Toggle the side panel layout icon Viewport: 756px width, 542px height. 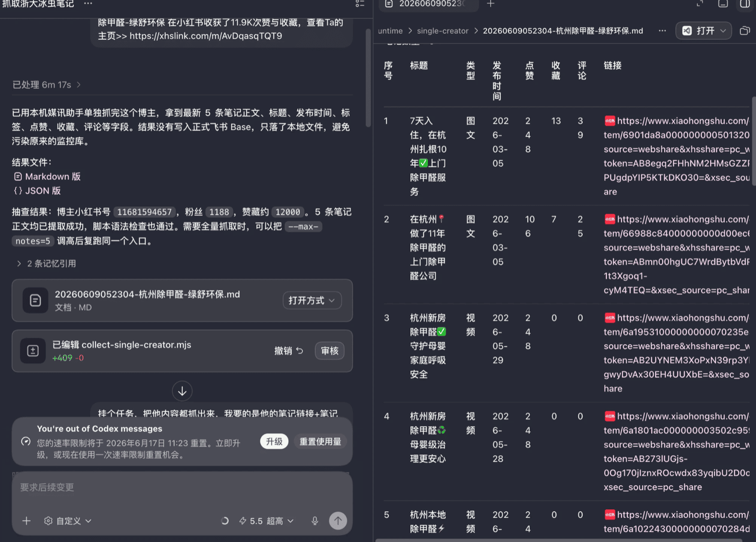tap(745, 4)
